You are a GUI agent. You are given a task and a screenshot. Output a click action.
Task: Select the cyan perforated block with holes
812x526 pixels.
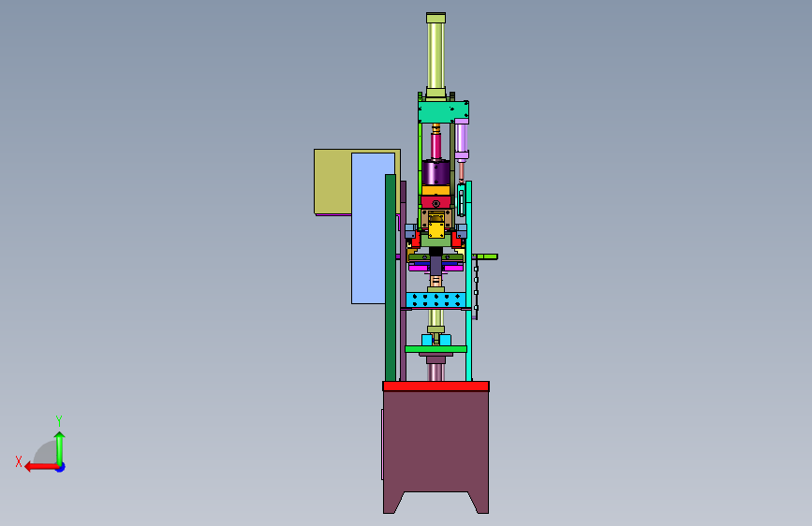(435, 300)
